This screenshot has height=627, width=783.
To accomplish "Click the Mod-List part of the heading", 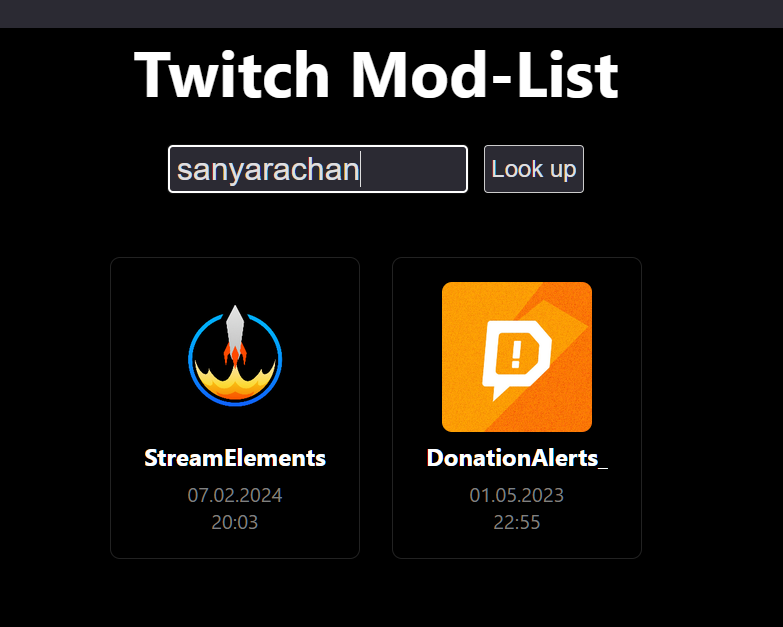I will pyautogui.click(x=485, y=75).
